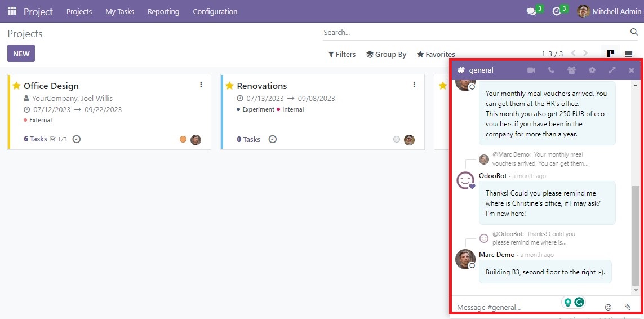
Task: Switch to List view
Action: [628, 54]
